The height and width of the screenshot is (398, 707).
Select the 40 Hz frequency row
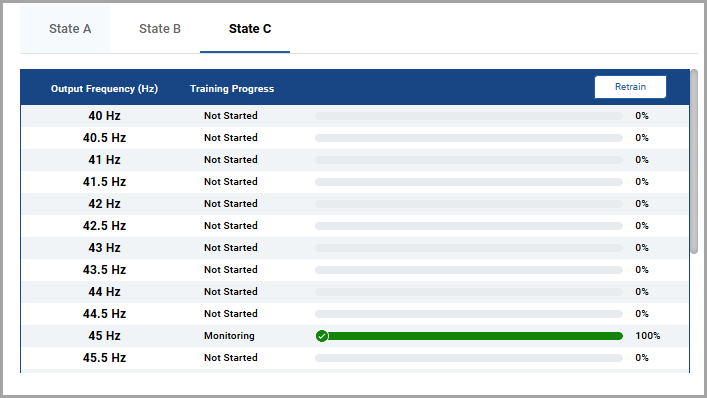(x=355, y=116)
